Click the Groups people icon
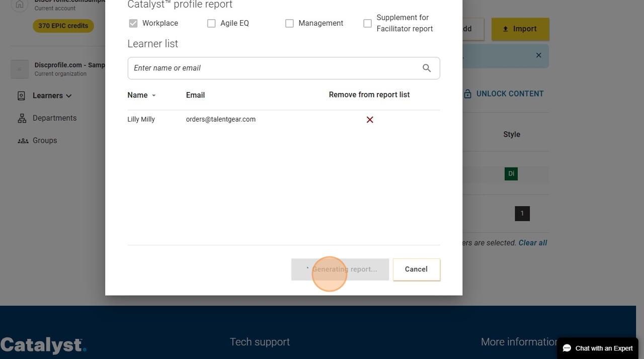Viewport: 644px width, 359px height. [23, 141]
